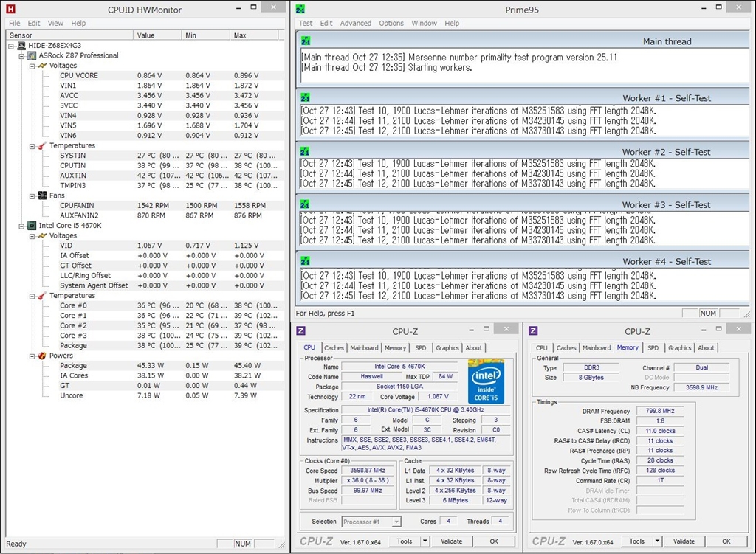Screen dimensions: 756x554
Task: Collapse the Fans group in HWMonitor
Action: pos(32,195)
